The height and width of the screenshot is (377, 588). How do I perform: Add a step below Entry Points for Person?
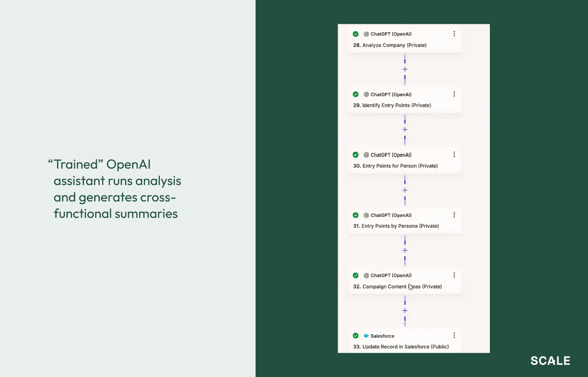[405, 190]
